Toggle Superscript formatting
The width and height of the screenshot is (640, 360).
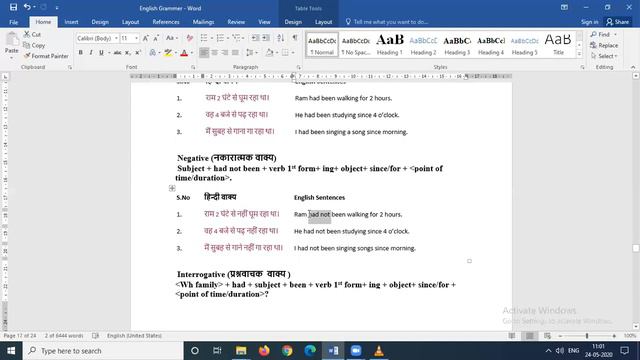click(x=138, y=53)
